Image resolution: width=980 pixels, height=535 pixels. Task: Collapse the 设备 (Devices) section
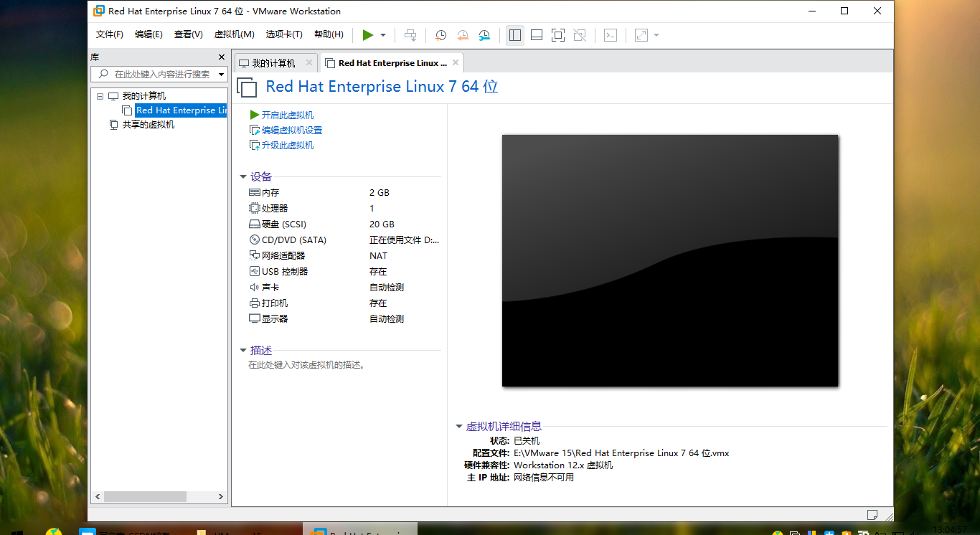pos(243,176)
